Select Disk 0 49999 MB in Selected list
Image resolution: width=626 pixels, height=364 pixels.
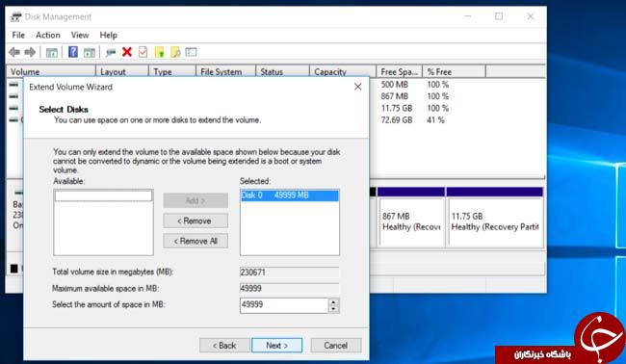[x=290, y=195]
